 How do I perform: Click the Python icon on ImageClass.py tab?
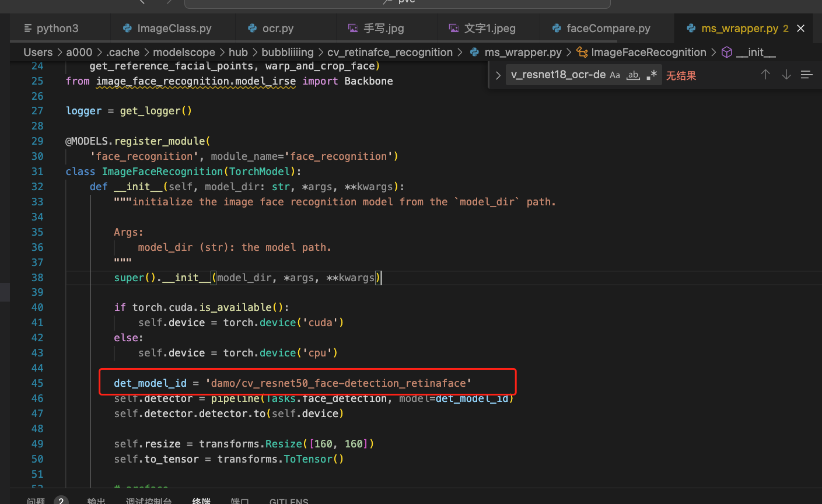[x=127, y=28]
